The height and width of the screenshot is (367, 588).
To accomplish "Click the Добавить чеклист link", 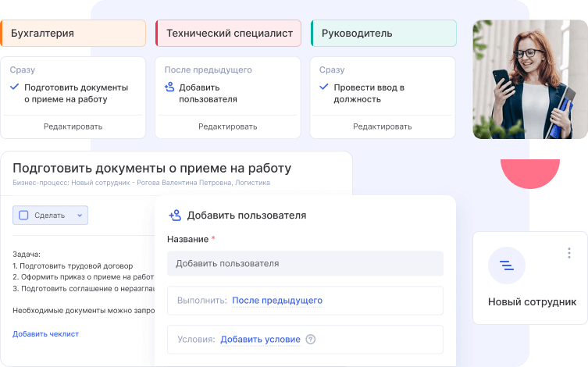I will tap(45, 334).
